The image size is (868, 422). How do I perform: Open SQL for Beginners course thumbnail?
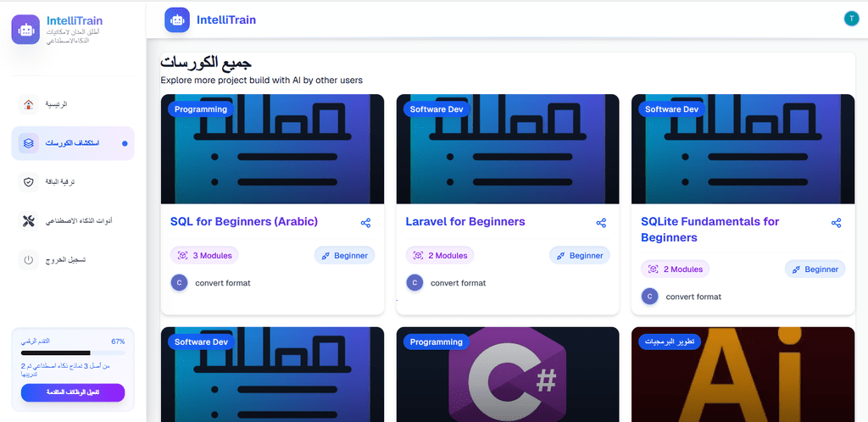[x=272, y=149]
